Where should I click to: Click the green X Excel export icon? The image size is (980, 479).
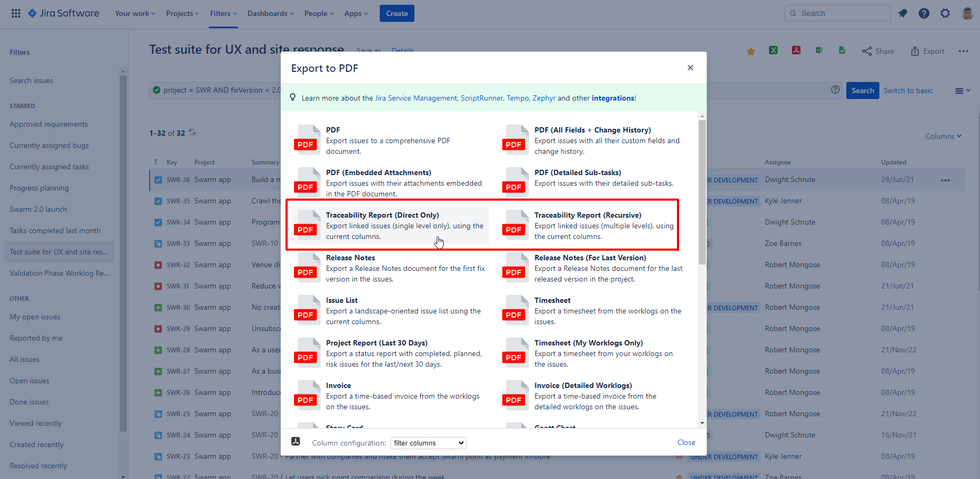click(773, 50)
